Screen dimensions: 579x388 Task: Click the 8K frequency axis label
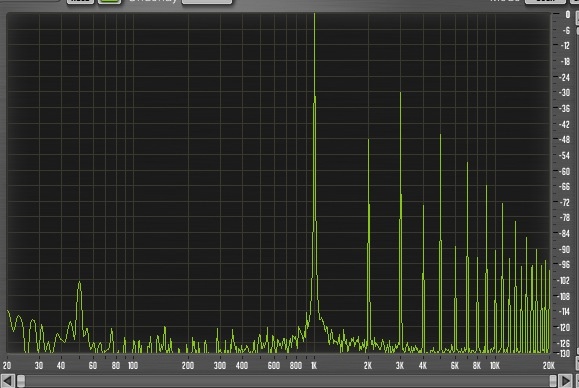pos(477,365)
